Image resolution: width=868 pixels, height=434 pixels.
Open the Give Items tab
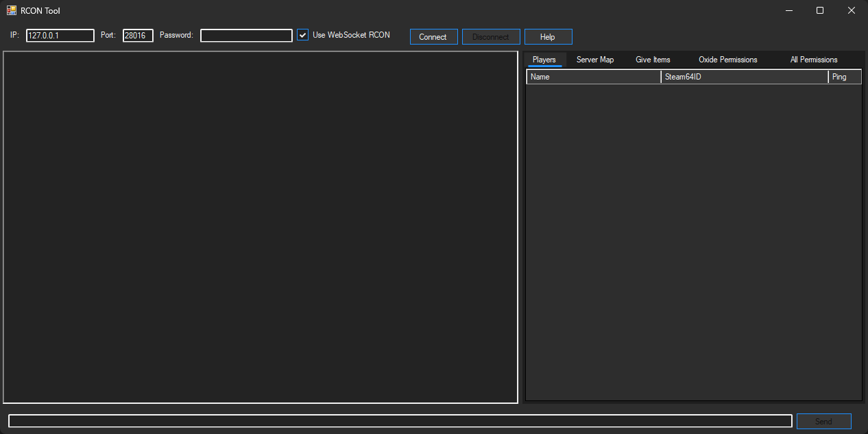[652, 60]
